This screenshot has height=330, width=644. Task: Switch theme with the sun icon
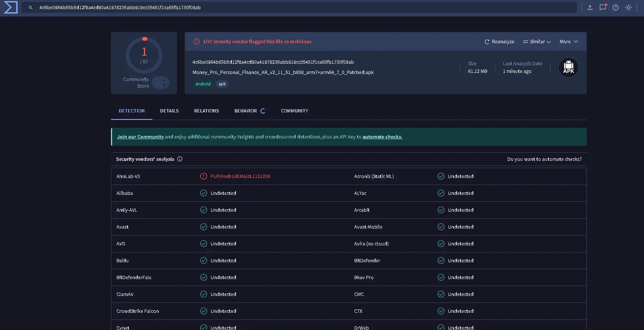(628, 7)
